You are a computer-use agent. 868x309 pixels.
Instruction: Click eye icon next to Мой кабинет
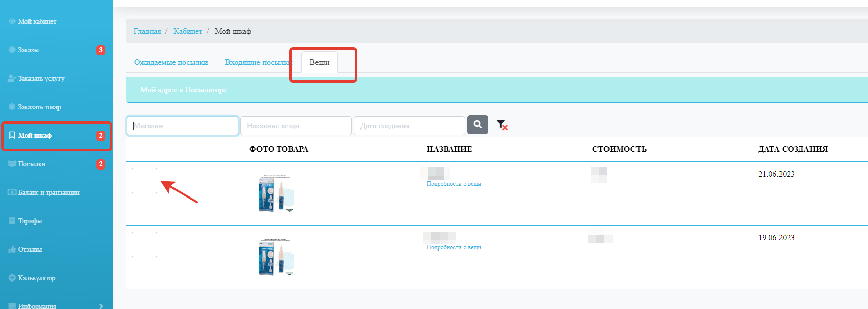click(12, 21)
